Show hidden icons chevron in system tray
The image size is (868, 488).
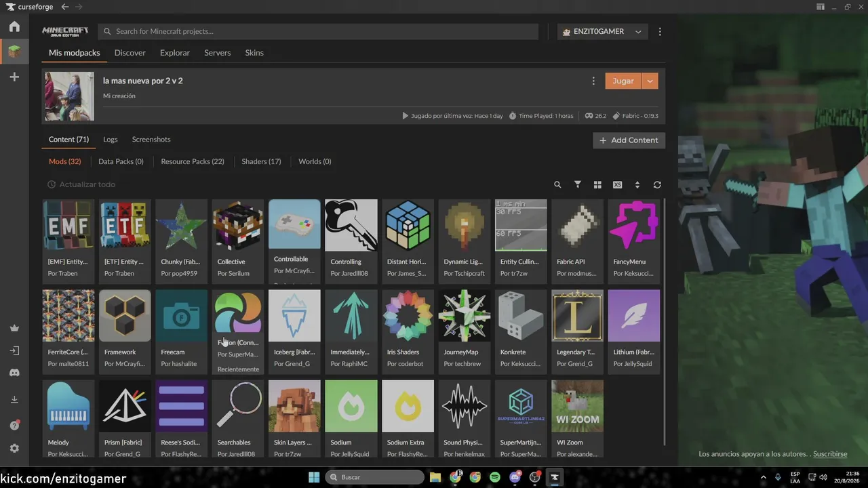(764, 477)
